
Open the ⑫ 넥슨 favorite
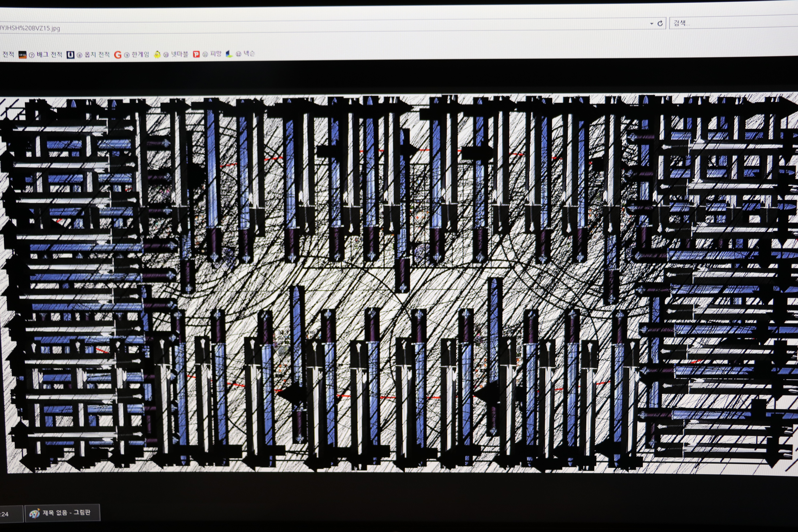[x=240, y=54]
